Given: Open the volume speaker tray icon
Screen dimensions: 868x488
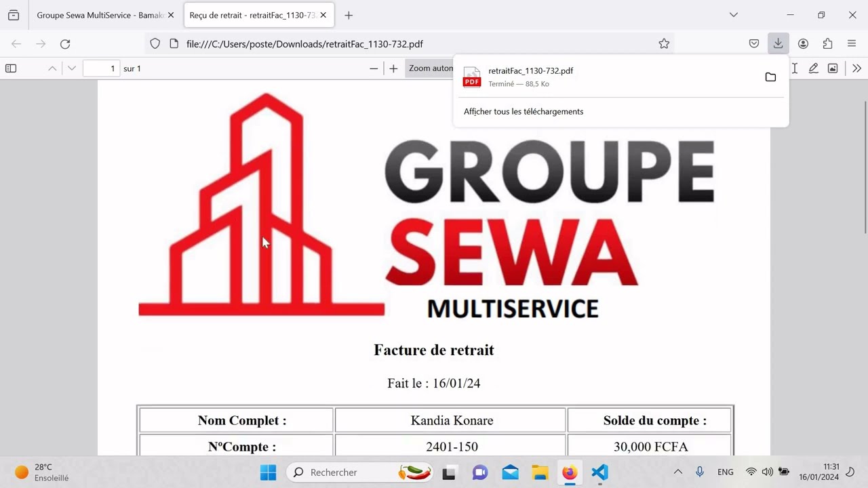Looking at the screenshot, I should (x=767, y=472).
